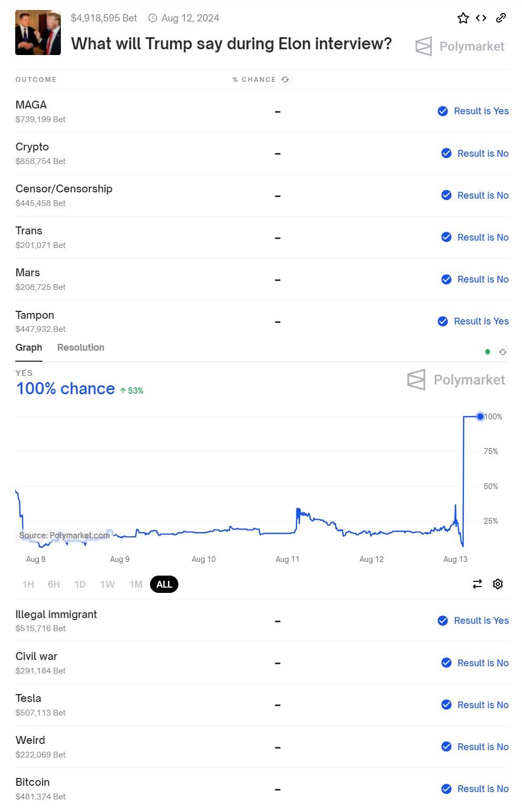Viewport: 522px width, 812px height.
Task: Expand the Crypto outcome row
Action: 262,153
